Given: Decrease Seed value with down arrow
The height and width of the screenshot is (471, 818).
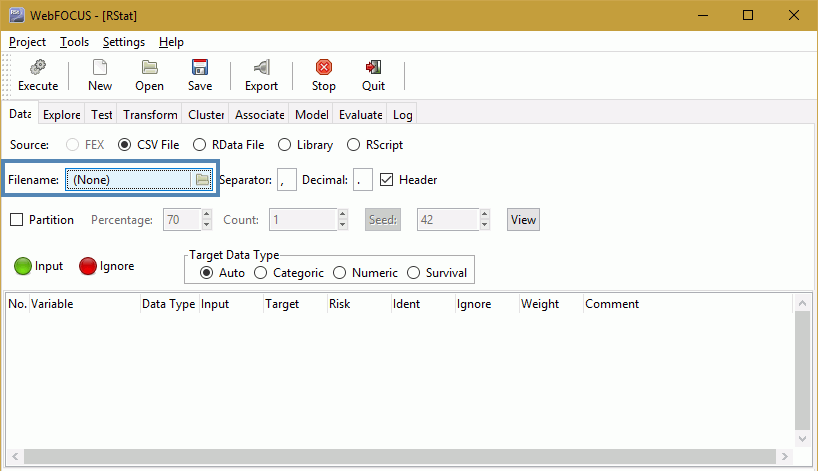Looking at the screenshot, I should tap(485, 225).
